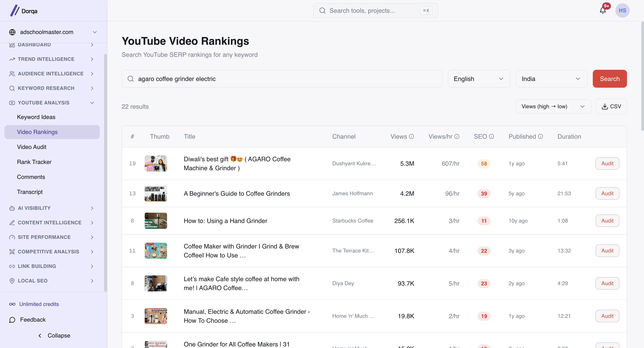Open the Video Audit menu item
Screen dimensions: 644x348
(52, 147)
